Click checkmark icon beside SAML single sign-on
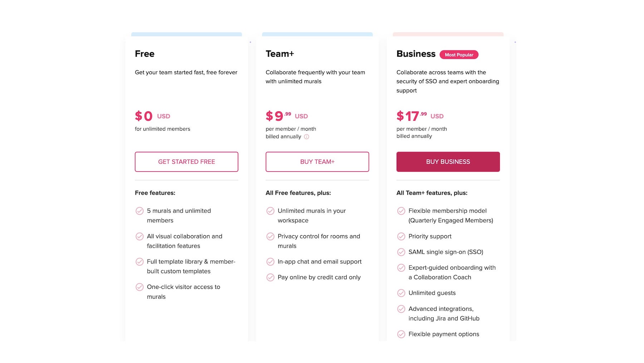644x363 pixels. coord(401,252)
